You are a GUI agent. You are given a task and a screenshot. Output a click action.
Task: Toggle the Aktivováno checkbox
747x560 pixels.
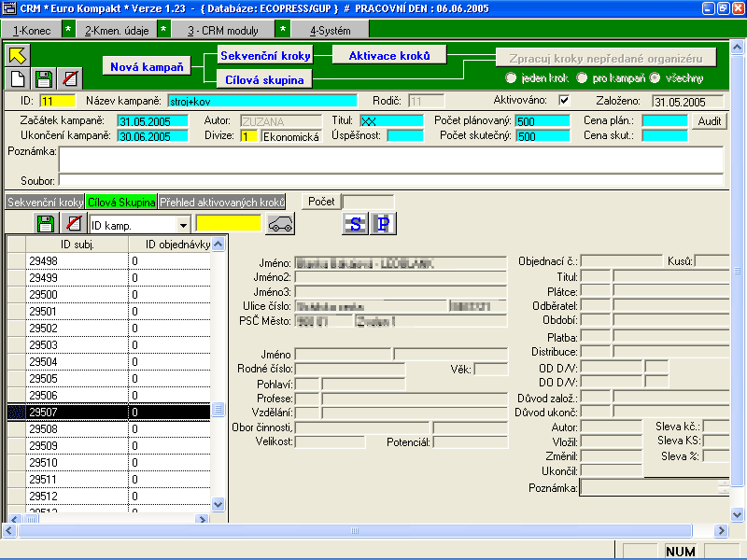tap(563, 100)
